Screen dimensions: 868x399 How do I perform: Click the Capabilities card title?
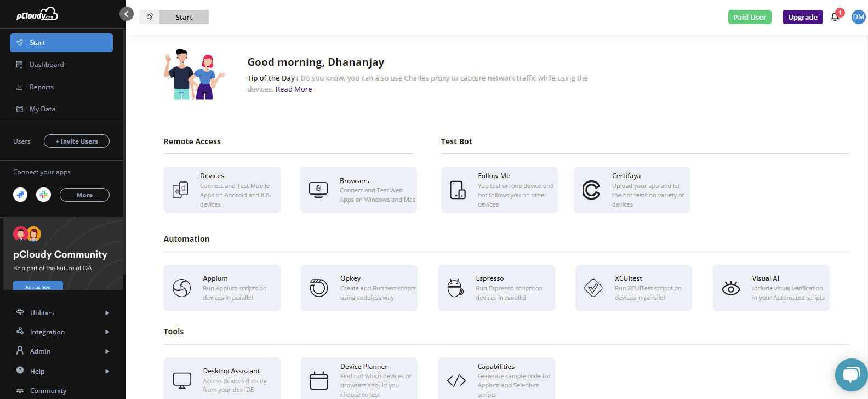point(496,367)
